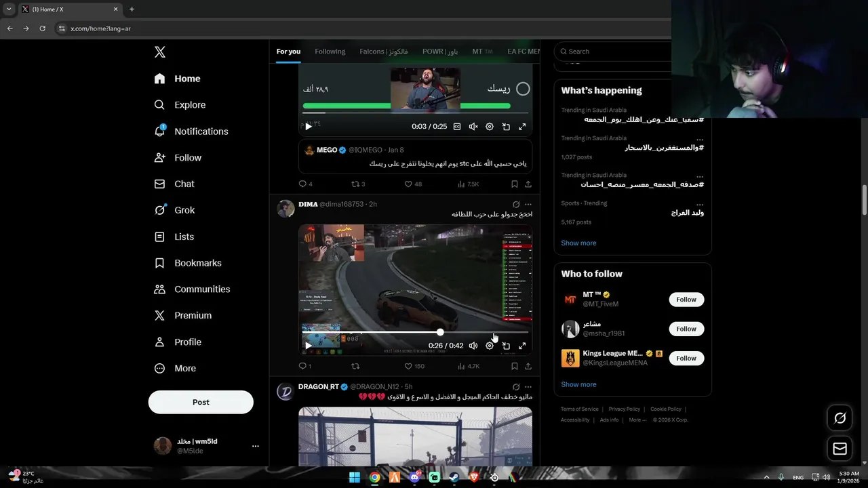Open options for 1,027 posts trend
This screenshot has width=868, height=488.
tap(700, 138)
